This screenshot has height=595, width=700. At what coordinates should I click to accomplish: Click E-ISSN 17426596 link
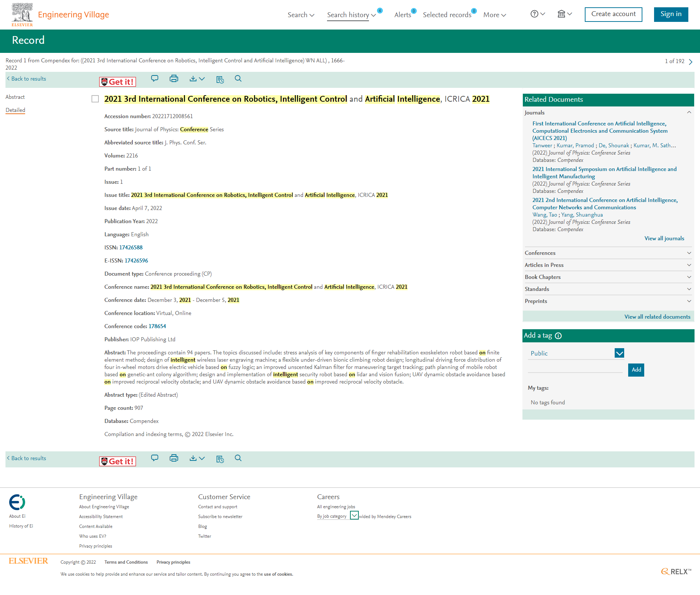(136, 261)
